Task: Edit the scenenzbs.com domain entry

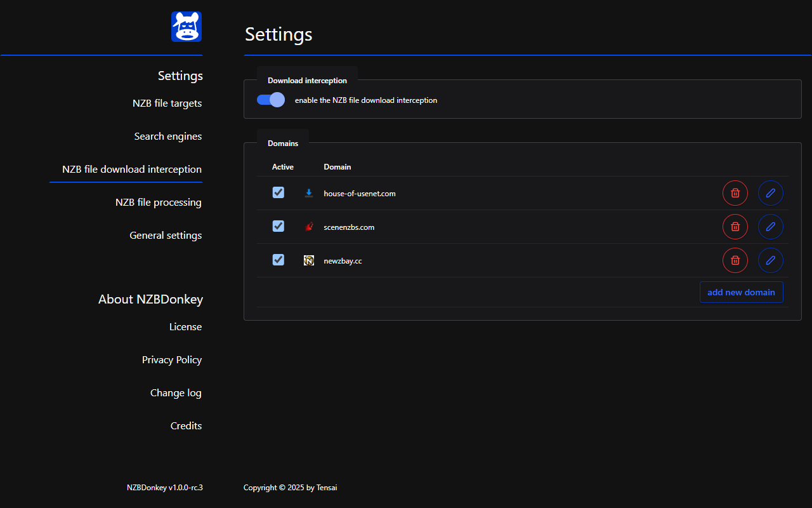Action: (x=770, y=227)
